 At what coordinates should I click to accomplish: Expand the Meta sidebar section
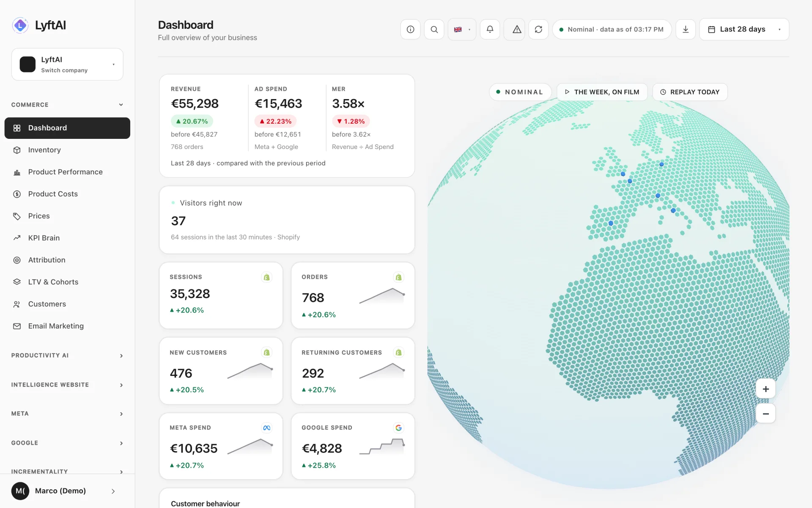point(67,414)
